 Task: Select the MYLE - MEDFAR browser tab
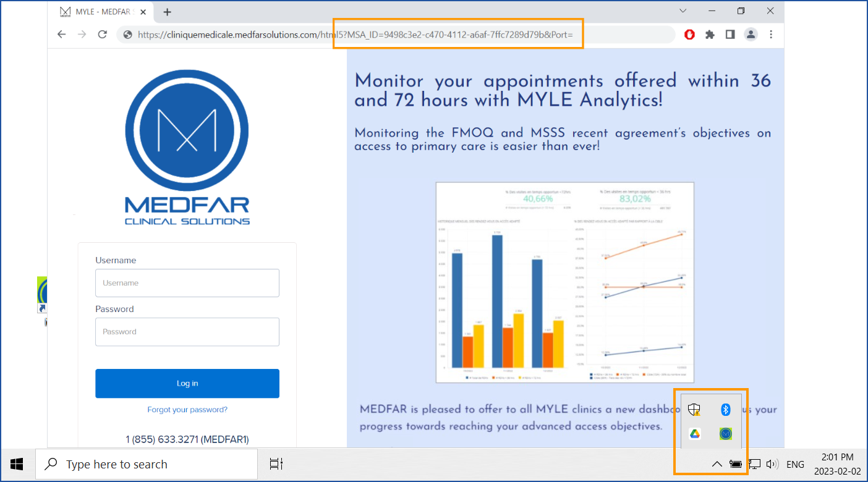pyautogui.click(x=99, y=12)
